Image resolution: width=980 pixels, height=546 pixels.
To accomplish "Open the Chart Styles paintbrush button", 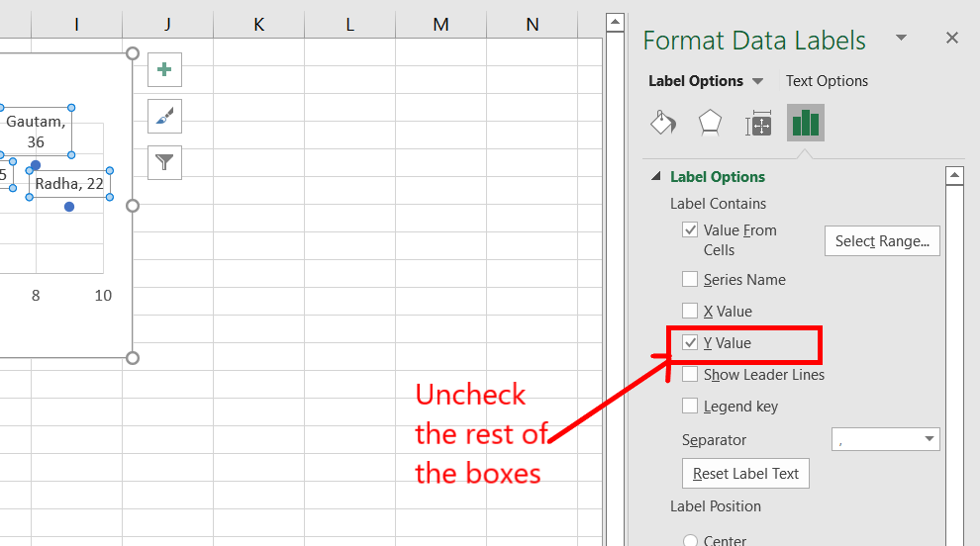I will (x=164, y=116).
